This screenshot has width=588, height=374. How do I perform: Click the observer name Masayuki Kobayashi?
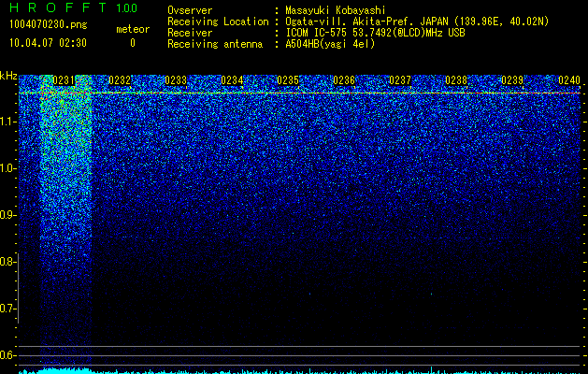coord(336,10)
